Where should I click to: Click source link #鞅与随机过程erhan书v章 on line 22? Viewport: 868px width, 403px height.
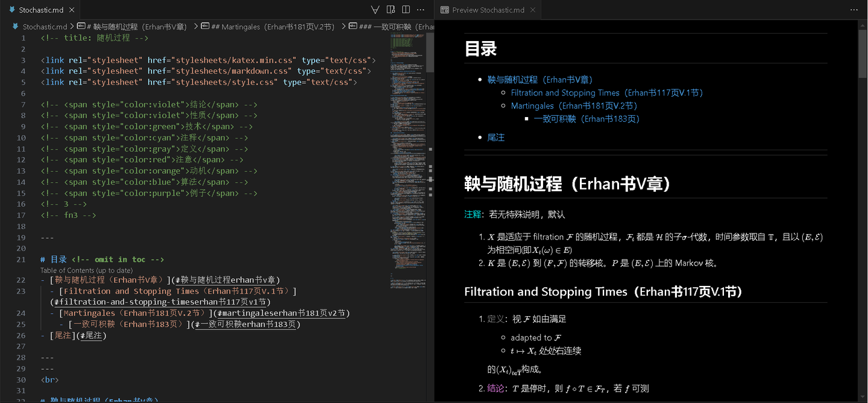coord(225,280)
